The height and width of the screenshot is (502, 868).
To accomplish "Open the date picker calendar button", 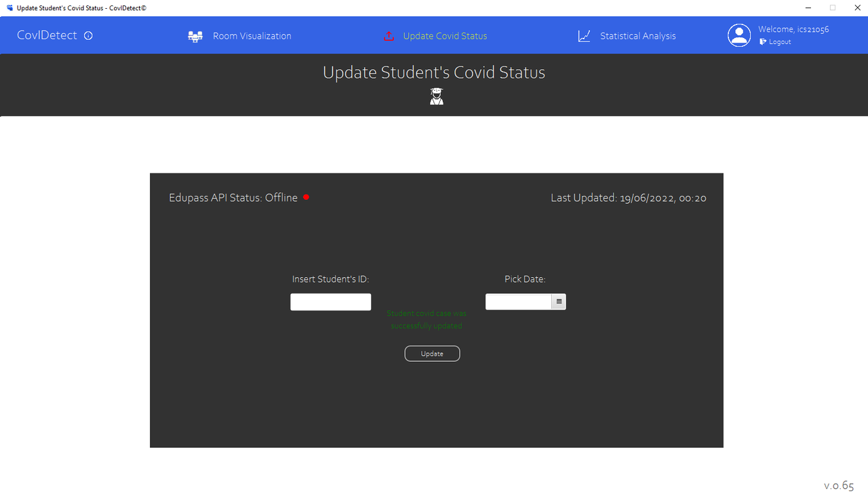I will tap(559, 301).
